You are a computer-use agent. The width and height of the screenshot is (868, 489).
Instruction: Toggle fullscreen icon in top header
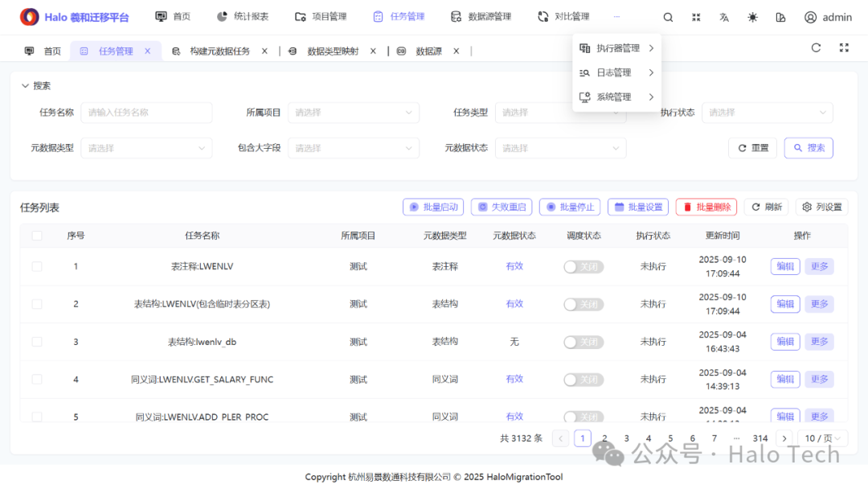point(696,17)
